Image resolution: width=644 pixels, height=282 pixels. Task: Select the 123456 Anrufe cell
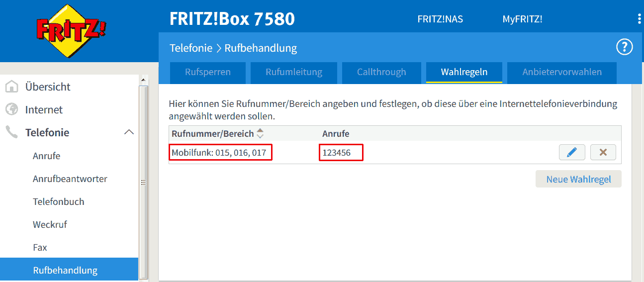click(x=341, y=153)
